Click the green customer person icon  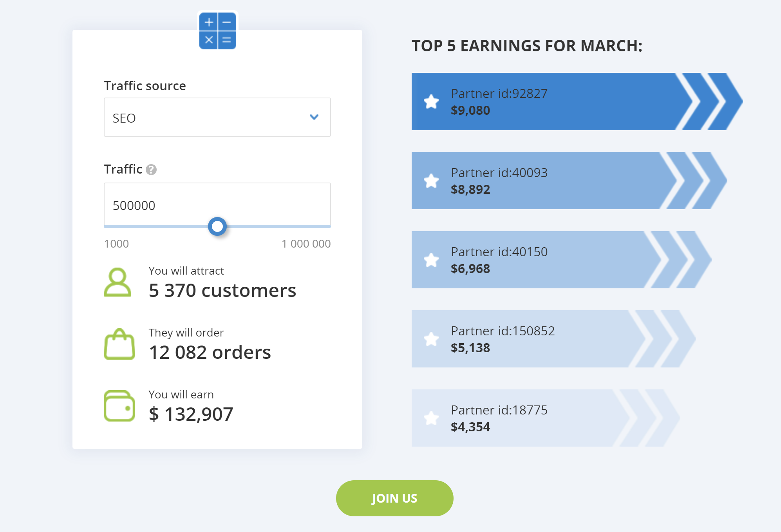(x=118, y=282)
